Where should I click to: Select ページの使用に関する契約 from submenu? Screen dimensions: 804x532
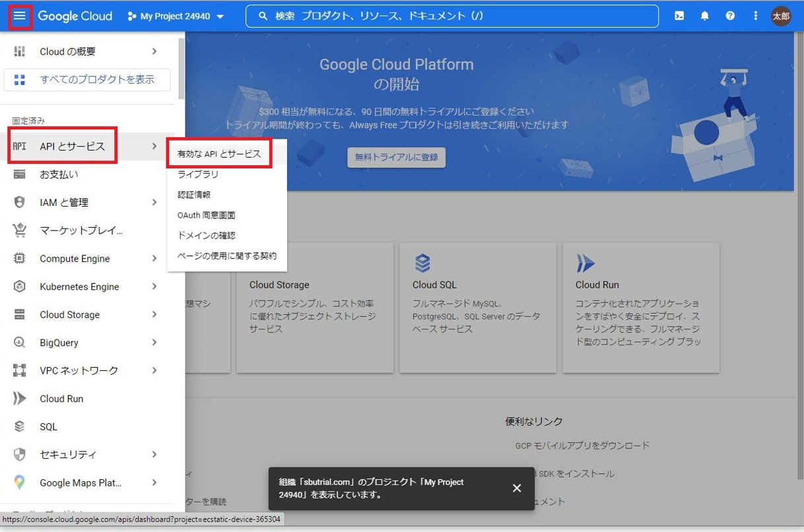tap(227, 256)
